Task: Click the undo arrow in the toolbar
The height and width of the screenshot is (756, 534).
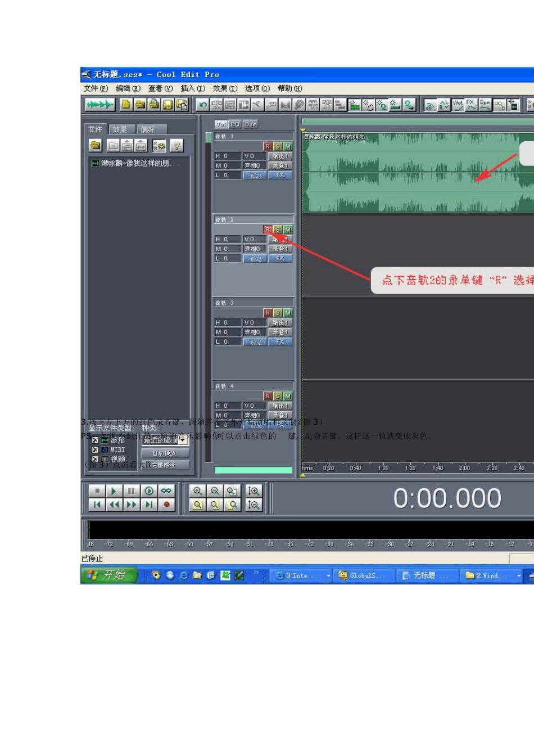Action: (x=202, y=105)
